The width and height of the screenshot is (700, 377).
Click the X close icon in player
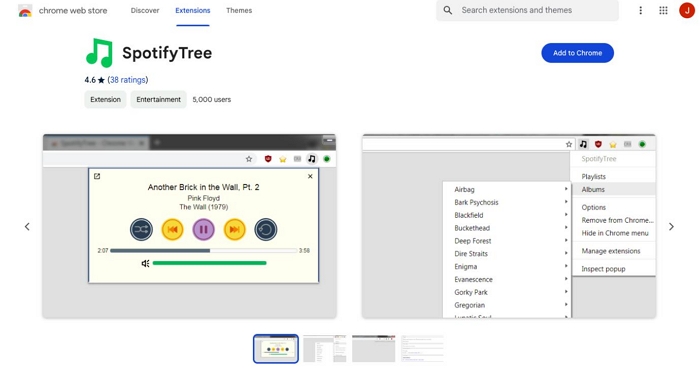tap(310, 176)
